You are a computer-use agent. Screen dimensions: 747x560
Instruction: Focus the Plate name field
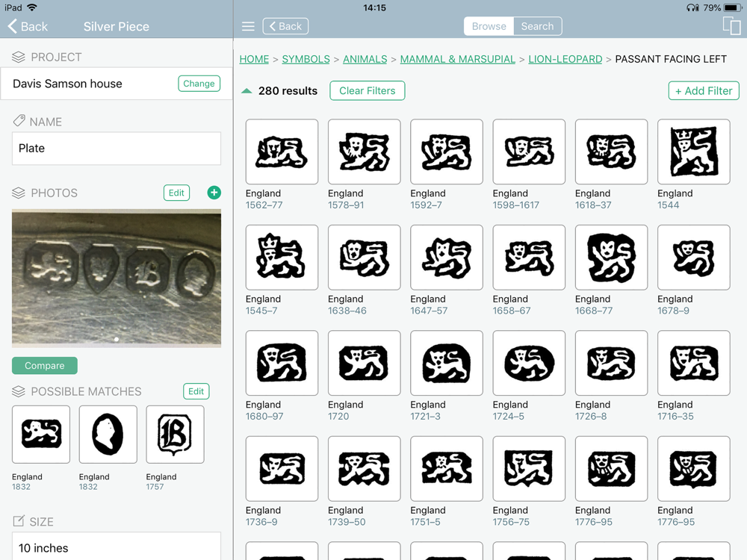click(x=117, y=148)
